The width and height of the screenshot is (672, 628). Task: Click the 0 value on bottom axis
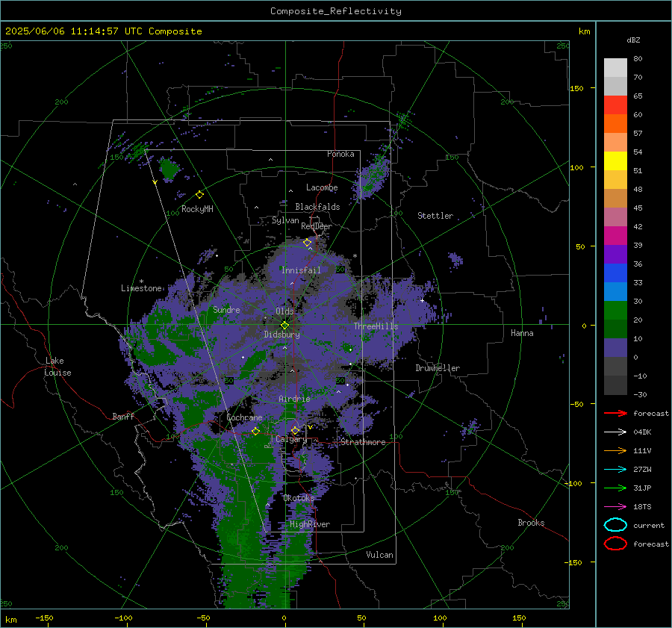pyautogui.click(x=284, y=618)
